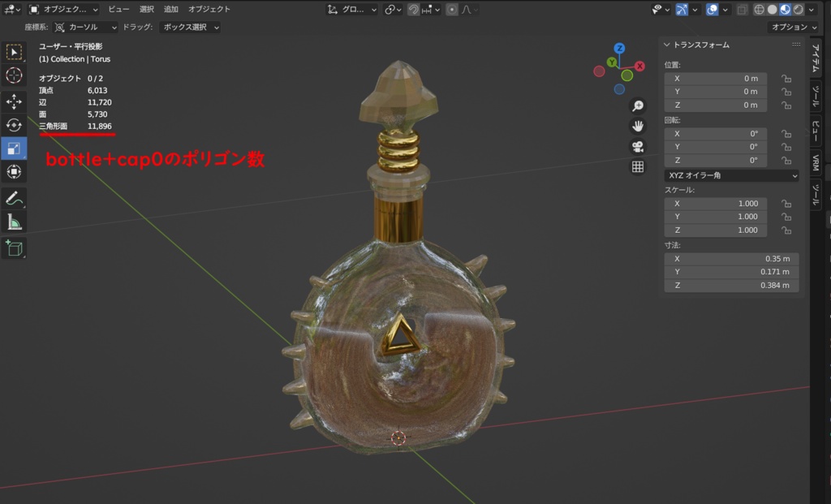This screenshot has height=504, width=831.
Task: Select the Annotate tool
Action: point(14,199)
